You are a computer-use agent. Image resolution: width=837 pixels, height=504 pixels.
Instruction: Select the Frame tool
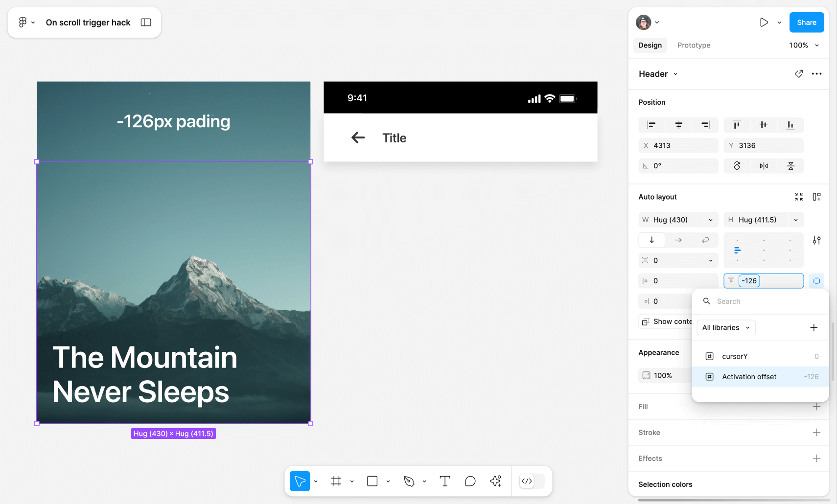coord(336,481)
